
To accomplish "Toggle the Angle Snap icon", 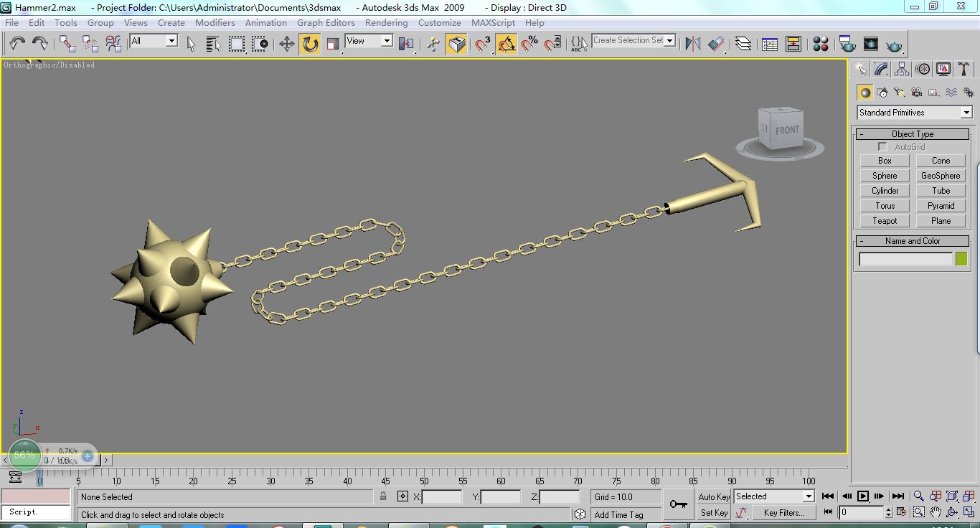I will coord(507,44).
